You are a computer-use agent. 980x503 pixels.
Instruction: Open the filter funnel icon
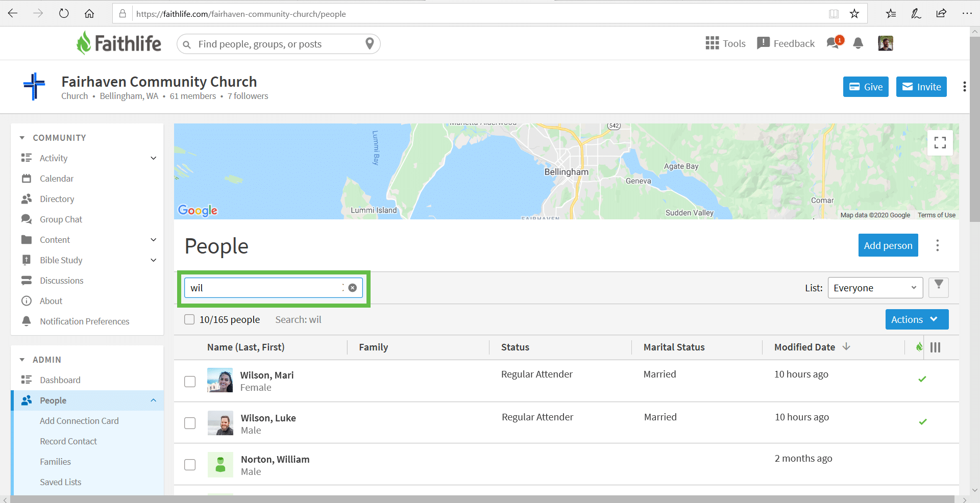(x=938, y=287)
